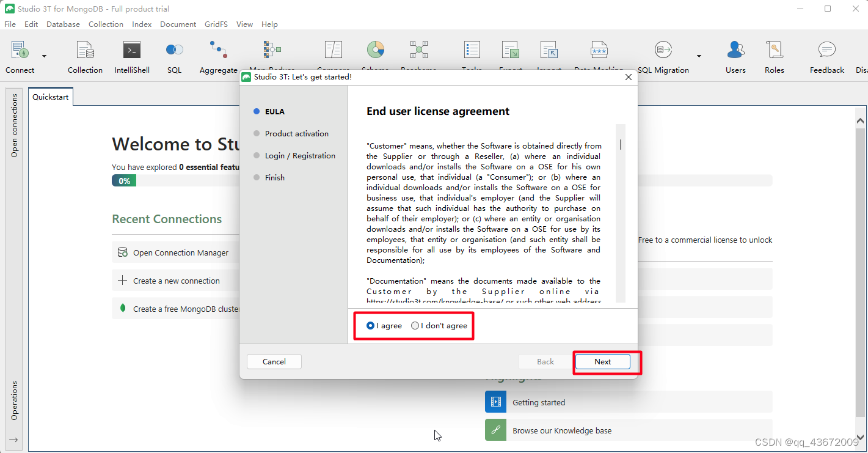Click the 'End user license agreement' heading
The height and width of the screenshot is (453, 868).
tap(438, 111)
